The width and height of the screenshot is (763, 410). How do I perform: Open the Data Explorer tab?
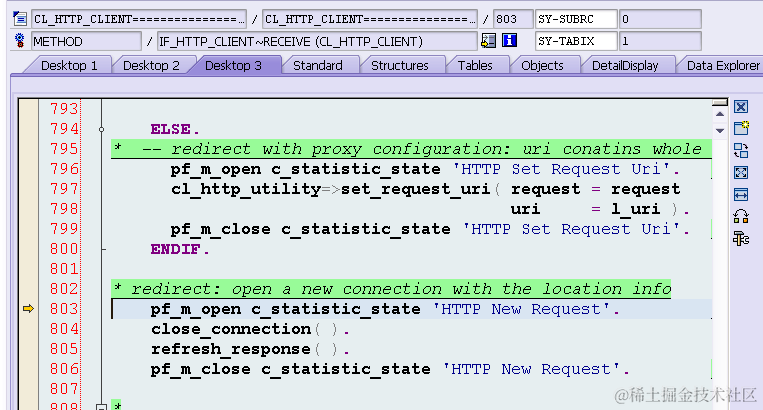click(723, 66)
